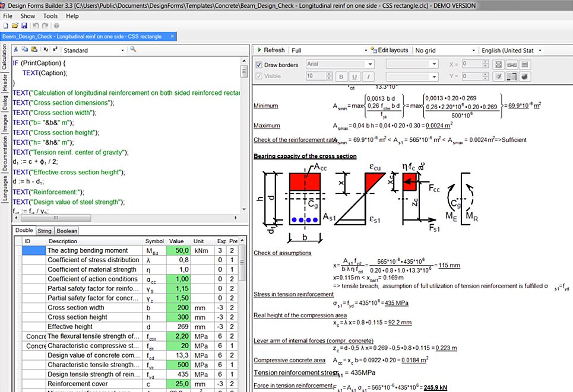573x392 pixels.
Task: Click the variable table's vertical scrollbar thumb
Action: pyautogui.click(x=242, y=263)
